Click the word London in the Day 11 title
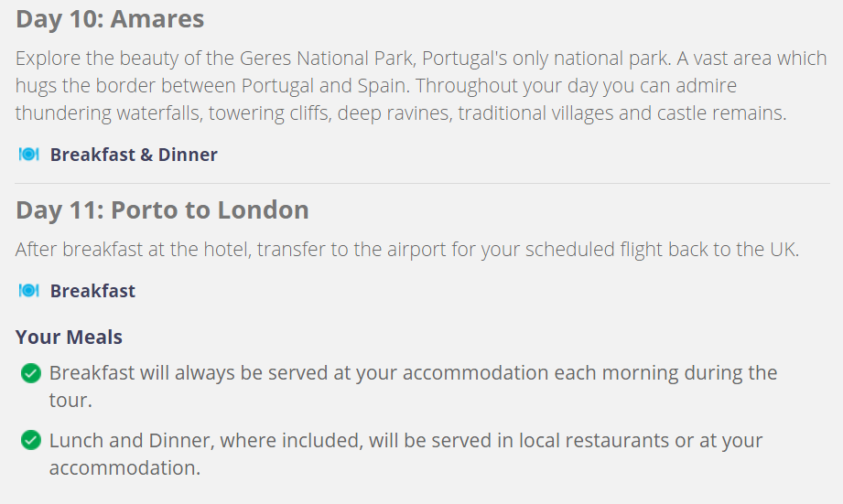 (263, 210)
